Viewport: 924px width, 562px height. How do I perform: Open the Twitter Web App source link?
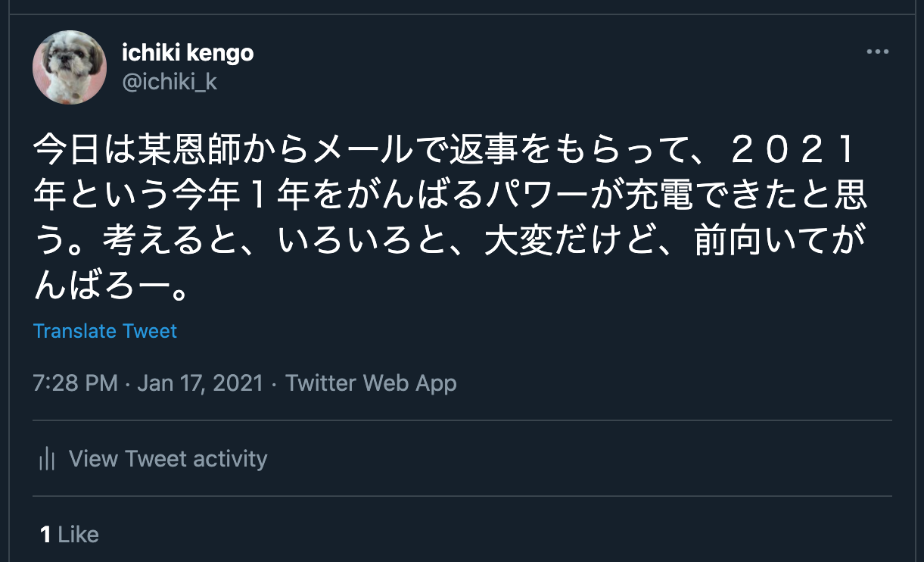pos(371,383)
